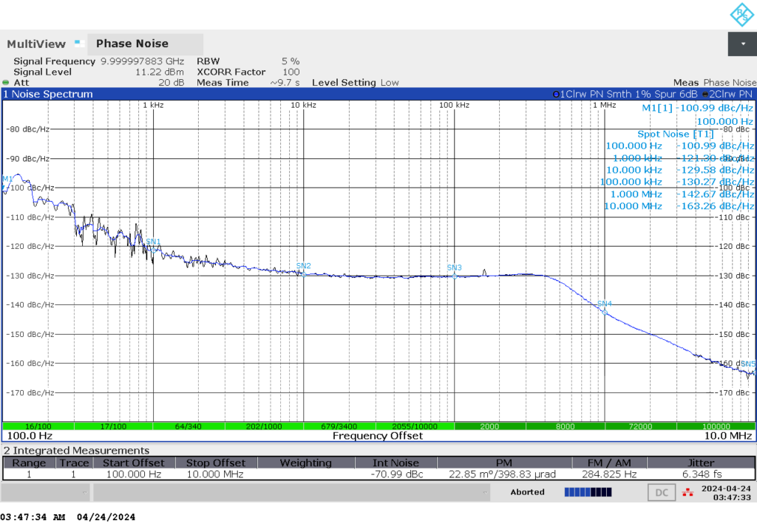This screenshot has height=532, width=757.
Task: Select spot noise marker SN1 at 1 kHz
Action: click(153, 248)
